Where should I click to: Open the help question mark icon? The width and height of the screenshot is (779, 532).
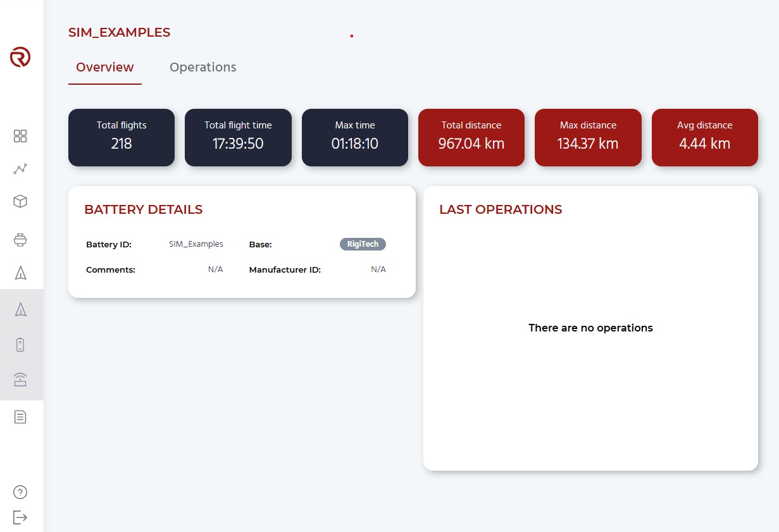20,492
